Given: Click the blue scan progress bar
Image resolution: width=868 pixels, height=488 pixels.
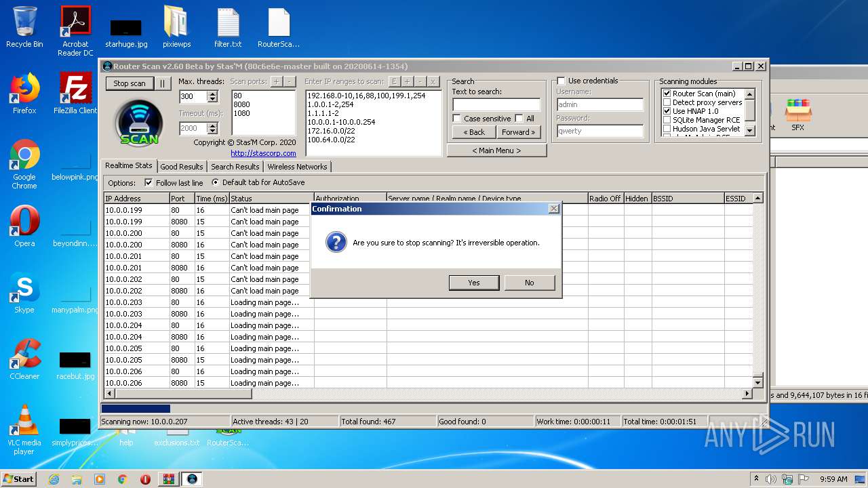Looking at the screenshot, I should [x=136, y=409].
